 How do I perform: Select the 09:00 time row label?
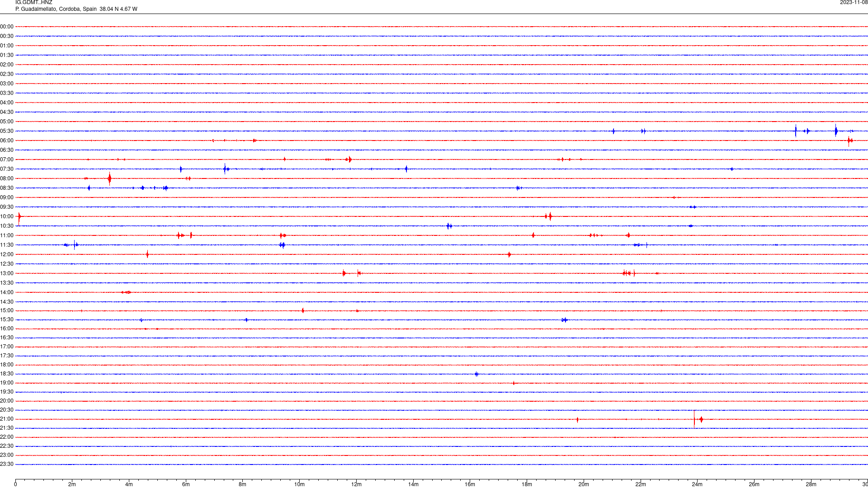tap(7, 197)
